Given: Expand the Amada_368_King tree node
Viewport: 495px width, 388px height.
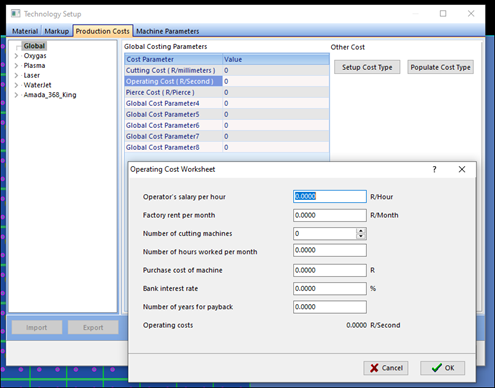Looking at the screenshot, I should (16, 95).
